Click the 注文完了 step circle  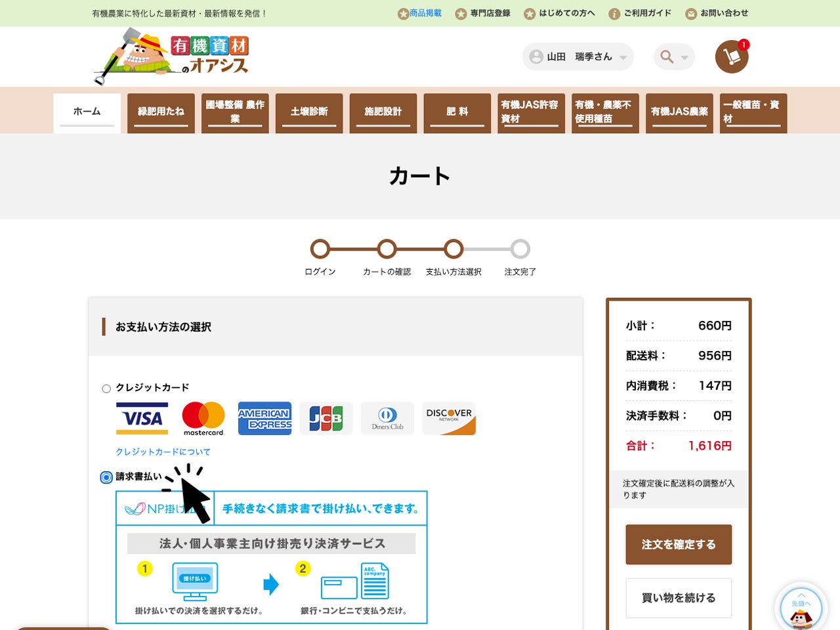520,249
